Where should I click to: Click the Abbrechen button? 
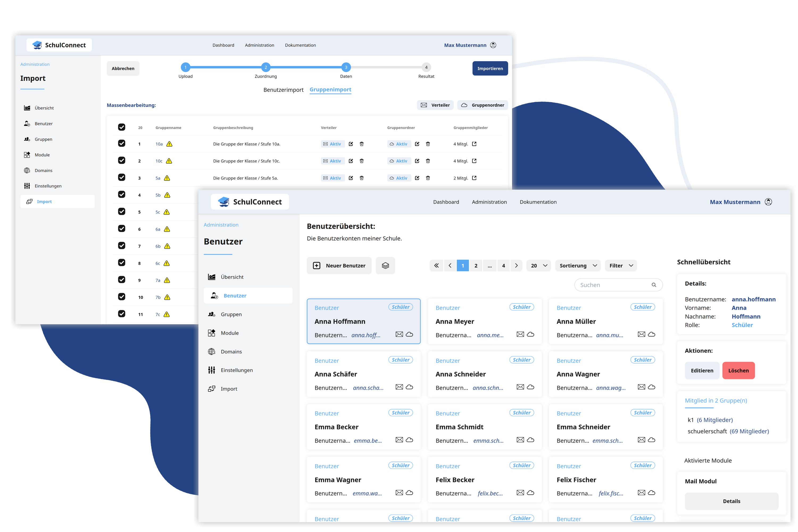click(x=123, y=69)
